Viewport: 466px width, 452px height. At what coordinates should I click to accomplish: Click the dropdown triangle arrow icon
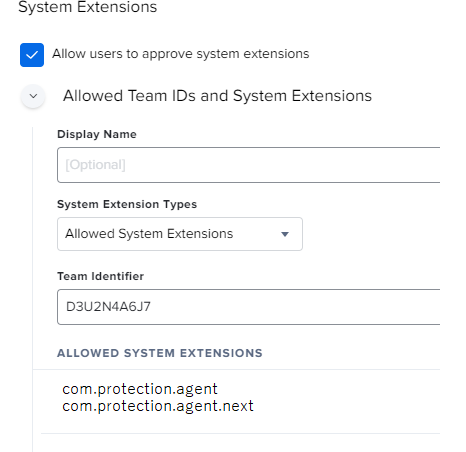(285, 234)
